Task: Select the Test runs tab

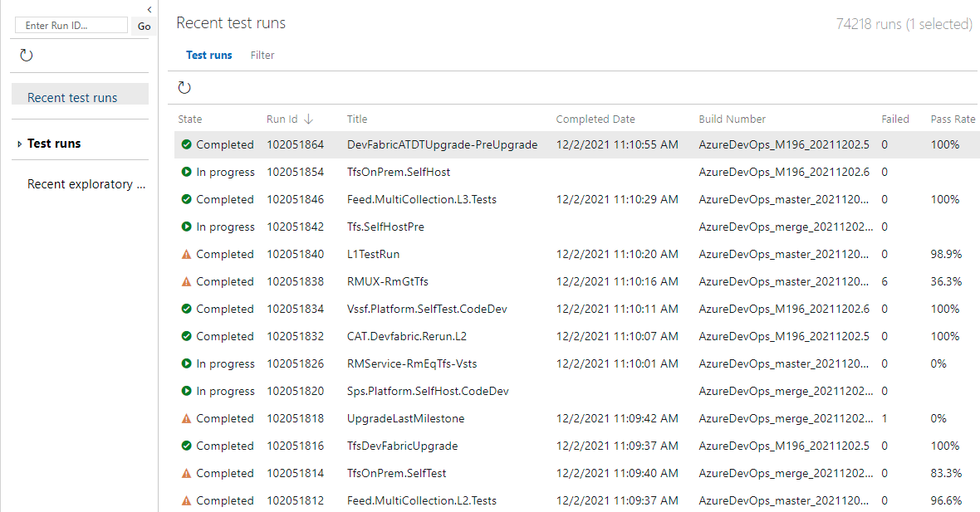Action: click(208, 55)
